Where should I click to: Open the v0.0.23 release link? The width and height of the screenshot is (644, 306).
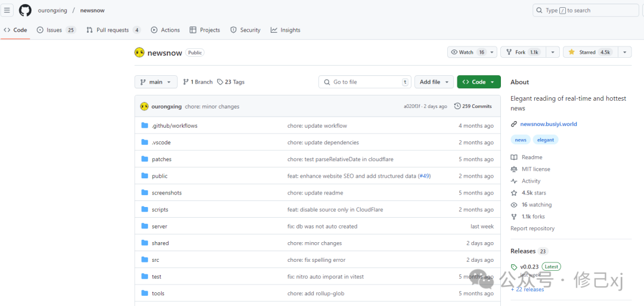pyautogui.click(x=529, y=267)
